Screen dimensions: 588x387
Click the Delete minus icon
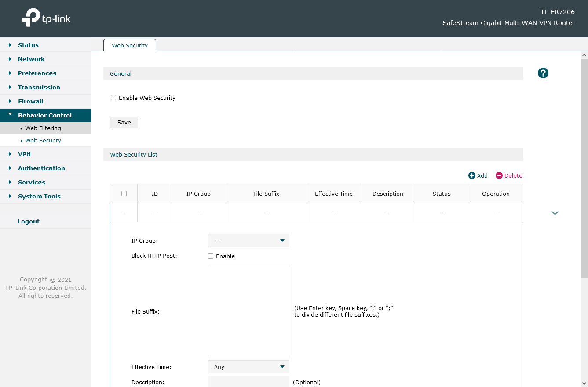(x=499, y=175)
